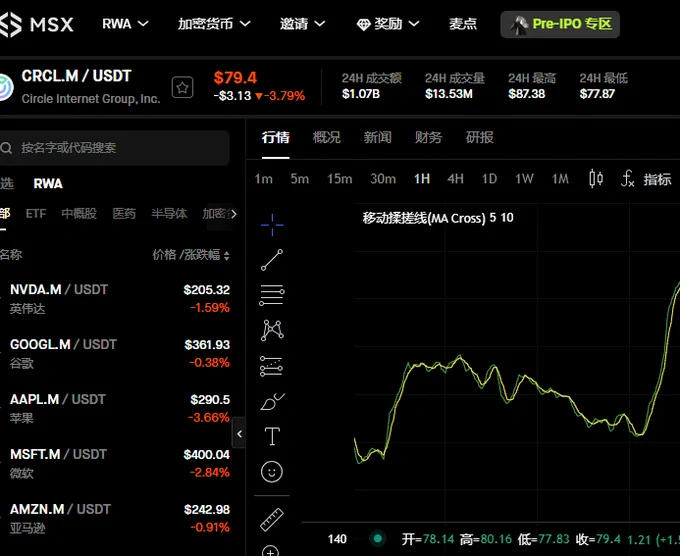Select the 15m timeframe

(x=340, y=179)
